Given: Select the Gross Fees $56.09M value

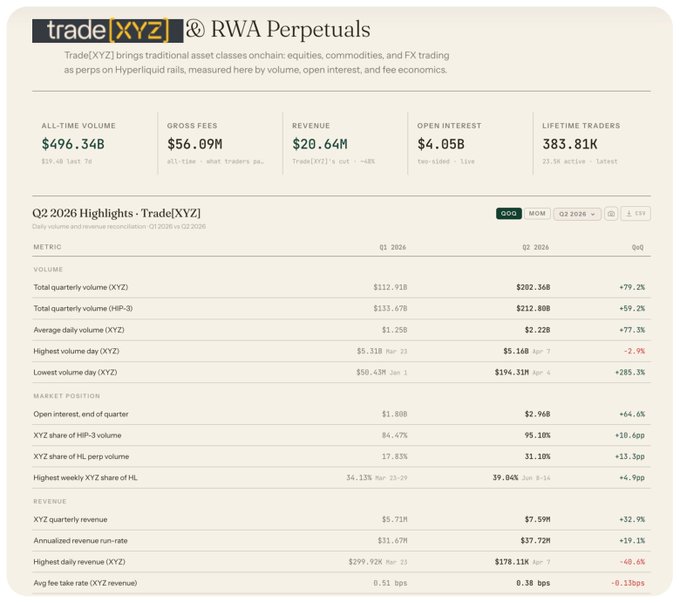Looking at the screenshot, I should 195,144.
